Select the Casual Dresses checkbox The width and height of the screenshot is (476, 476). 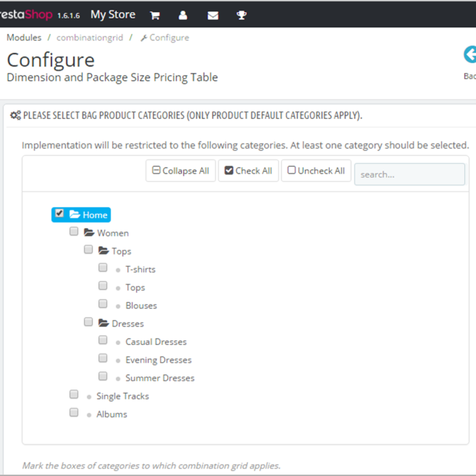click(x=103, y=340)
